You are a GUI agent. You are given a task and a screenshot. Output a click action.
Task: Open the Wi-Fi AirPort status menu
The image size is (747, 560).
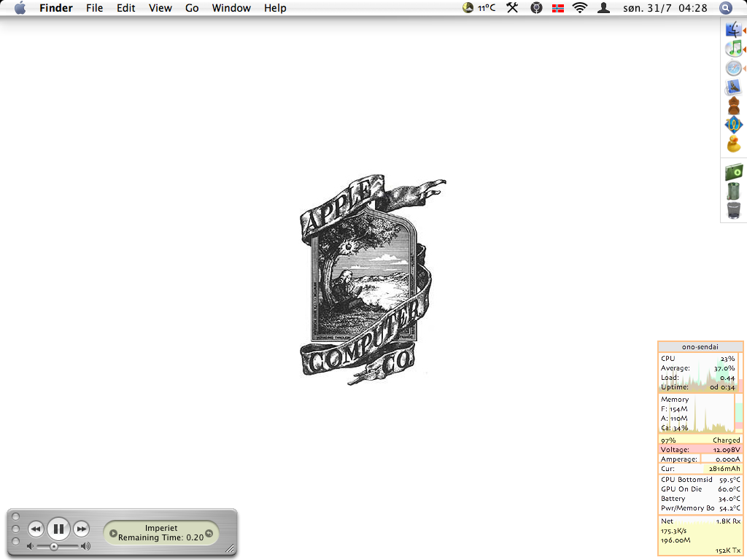[x=580, y=8]
